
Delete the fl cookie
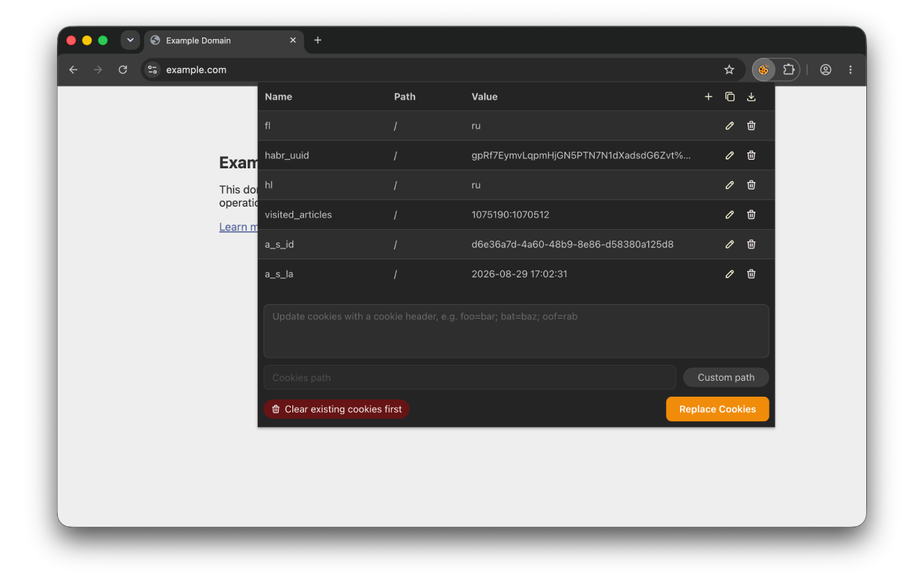coord(751,126)
